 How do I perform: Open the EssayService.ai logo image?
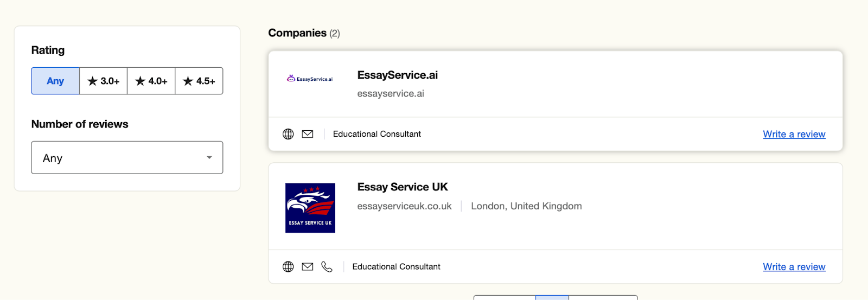coord(310,79)
